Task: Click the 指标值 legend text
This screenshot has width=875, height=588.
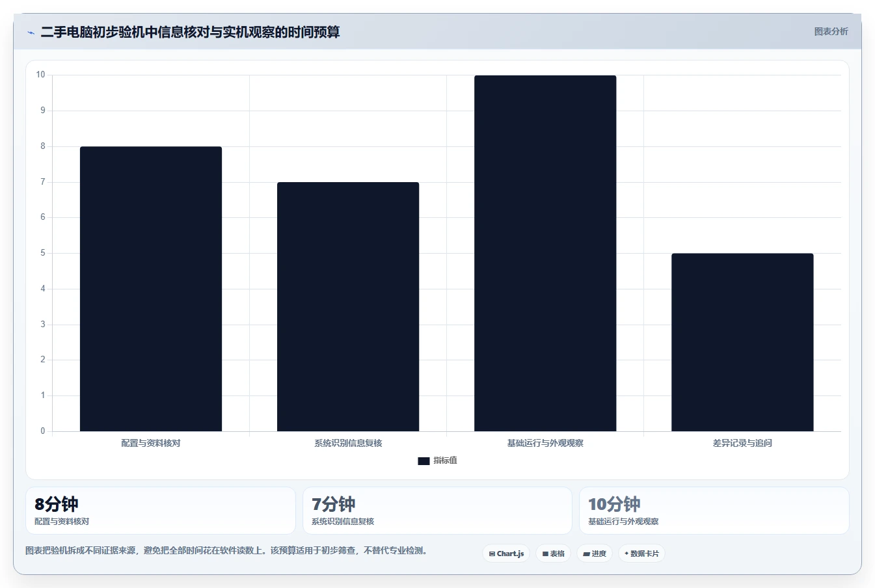Action: coord(446,461)
